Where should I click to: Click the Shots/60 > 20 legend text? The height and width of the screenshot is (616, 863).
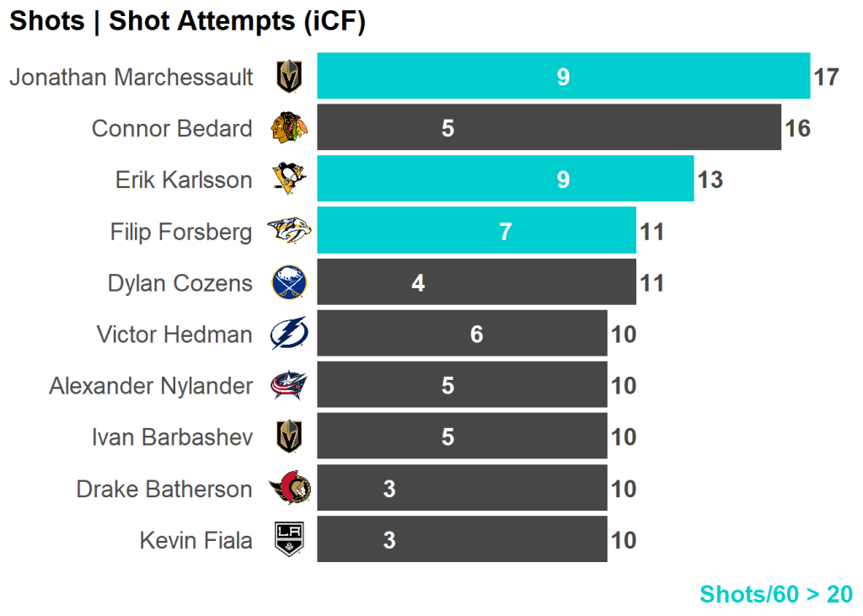point(775,594)
